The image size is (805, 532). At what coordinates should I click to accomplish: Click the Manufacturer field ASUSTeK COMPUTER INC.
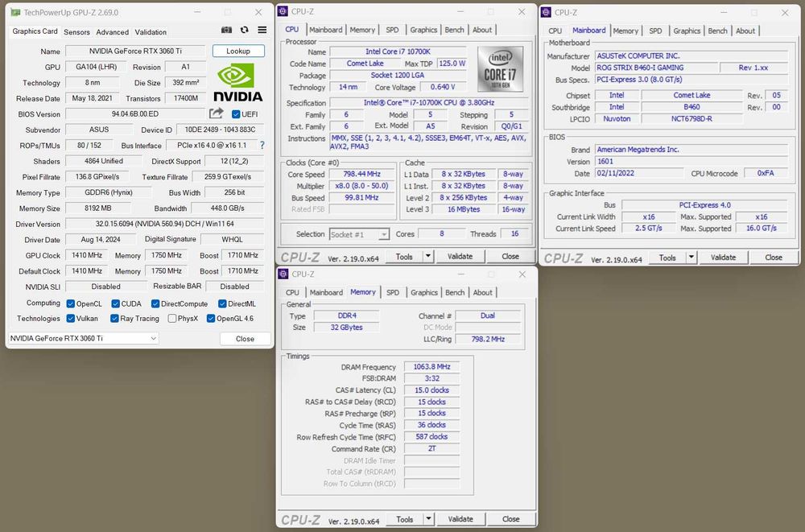[x=691, y=56]
